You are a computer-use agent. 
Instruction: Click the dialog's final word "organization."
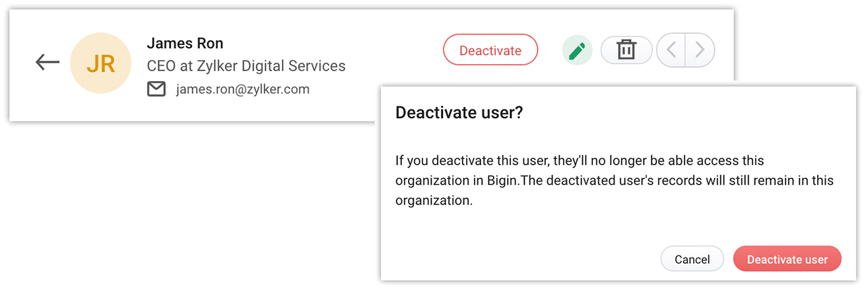pyautogui.click(x=434, y=201)
